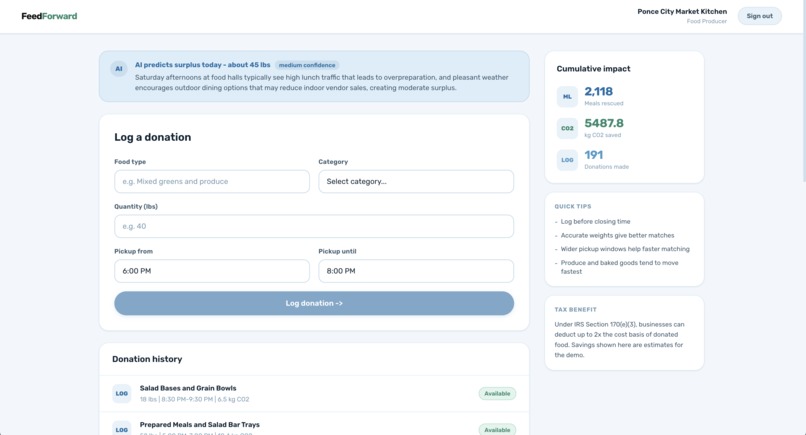Click the tip about produce and baked goods

619,267
